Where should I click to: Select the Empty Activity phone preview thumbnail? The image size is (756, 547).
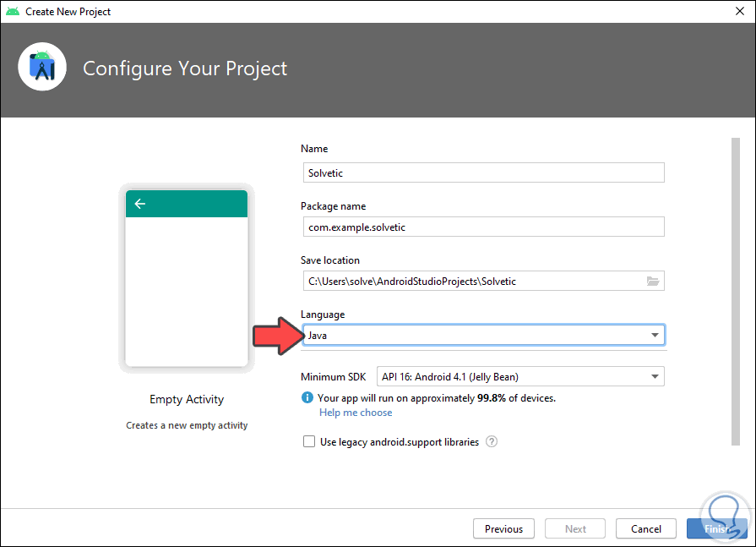point(187,281)
